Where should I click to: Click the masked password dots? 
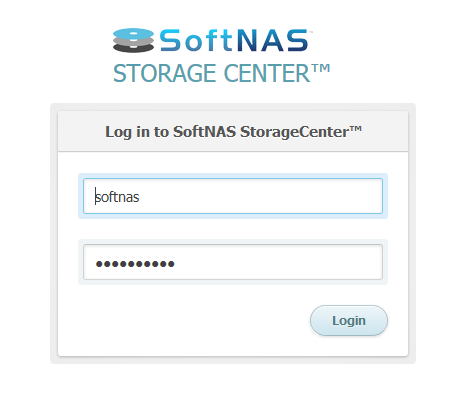[x=135, y=264]
